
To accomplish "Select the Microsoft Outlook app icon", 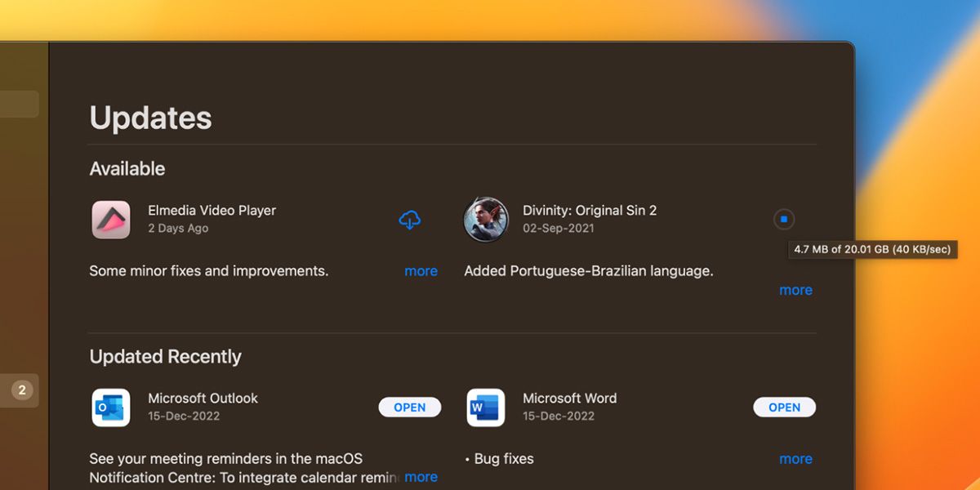I will tap(111, 408).
